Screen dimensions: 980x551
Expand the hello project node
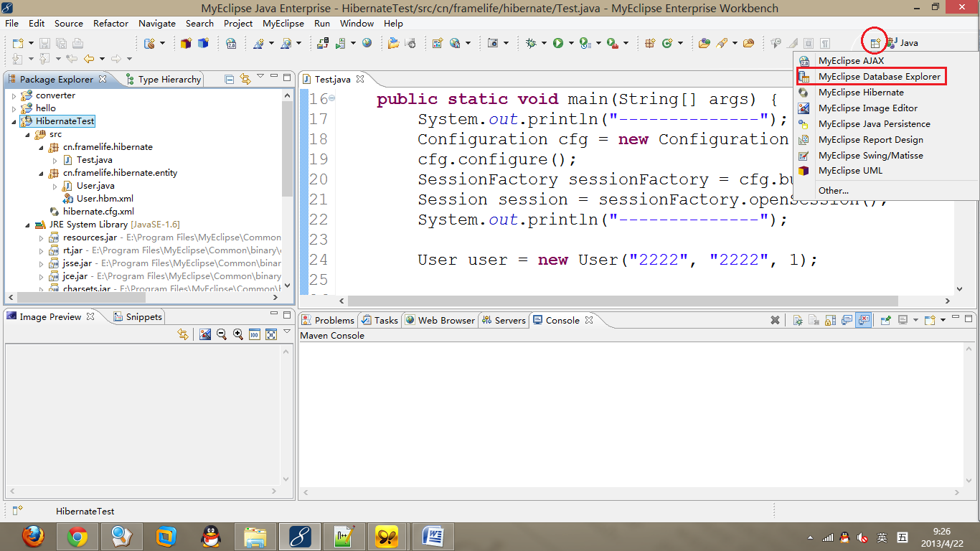click(14, 108)
